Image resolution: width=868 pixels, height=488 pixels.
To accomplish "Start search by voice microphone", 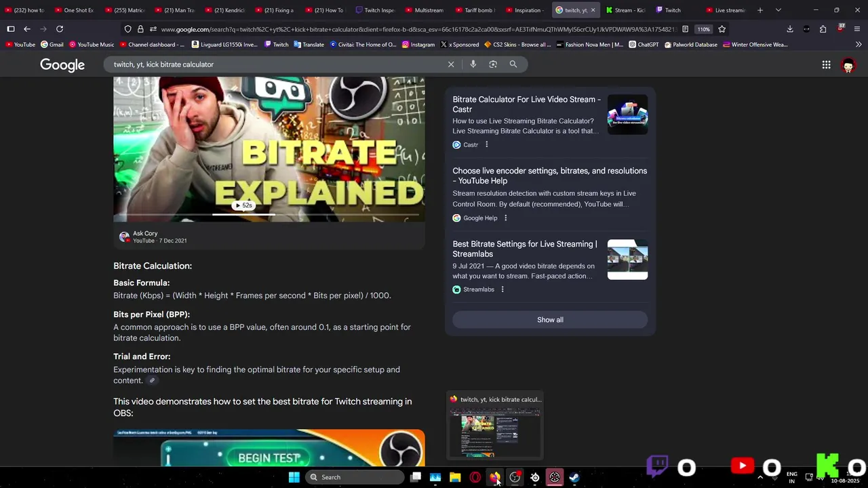I will tap(473, 64).
